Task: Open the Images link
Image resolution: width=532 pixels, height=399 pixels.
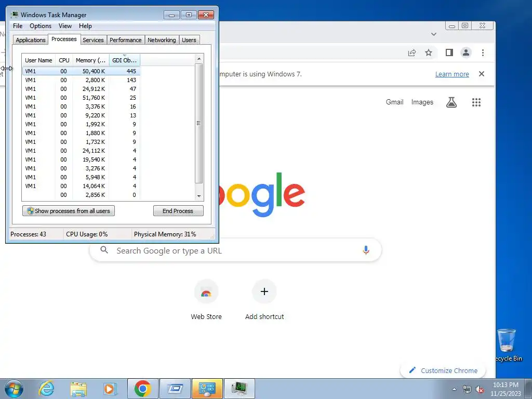Action: pyautogui.click(x=422, y=102)
